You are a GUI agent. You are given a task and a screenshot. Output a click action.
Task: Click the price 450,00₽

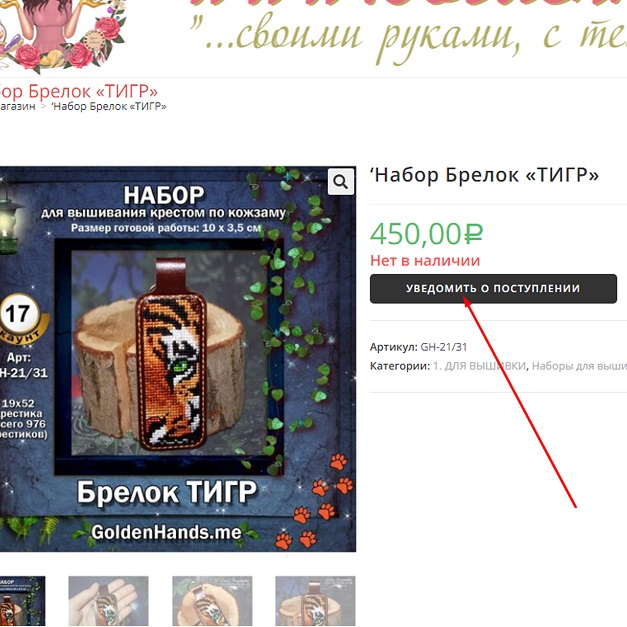(x=426, y=234)
